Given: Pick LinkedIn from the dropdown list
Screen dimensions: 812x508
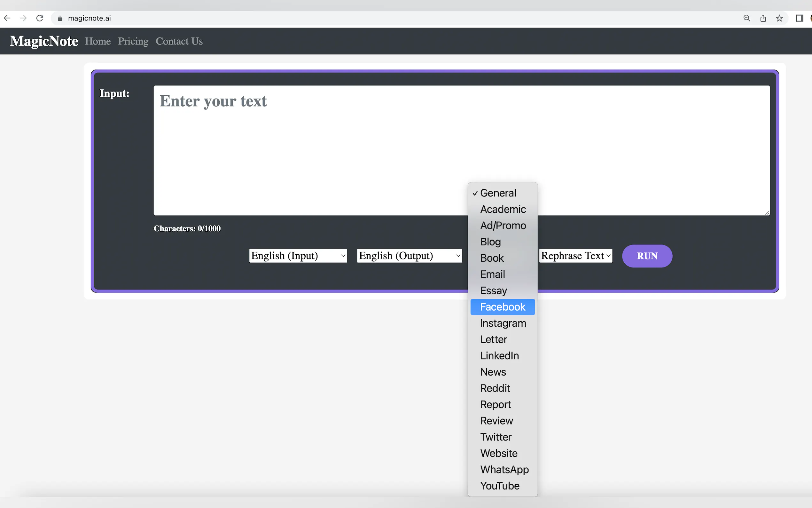Looking at the screenshot, I should coord(499,355).
